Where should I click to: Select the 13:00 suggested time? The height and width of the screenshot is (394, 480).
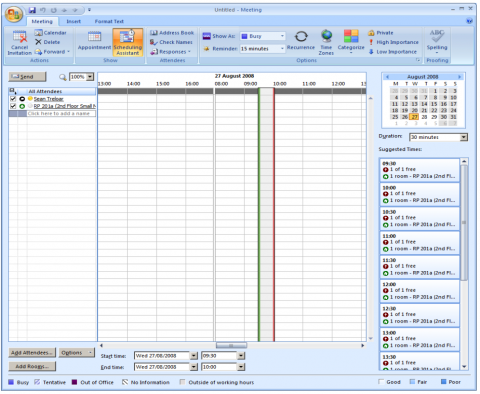click(420, 339)
